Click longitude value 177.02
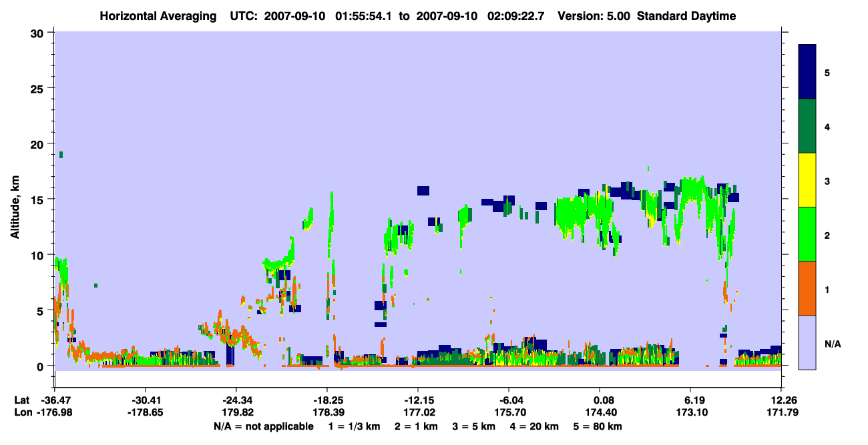The image size is (868, 445). tap(418, 413)
